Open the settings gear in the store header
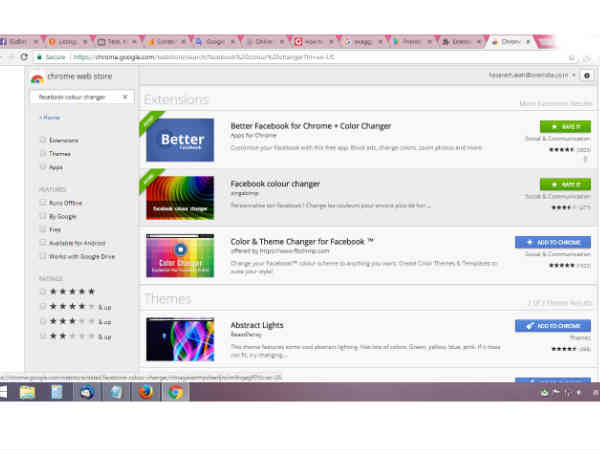Screen dimensions: 600x450 (x=586, y=75)
